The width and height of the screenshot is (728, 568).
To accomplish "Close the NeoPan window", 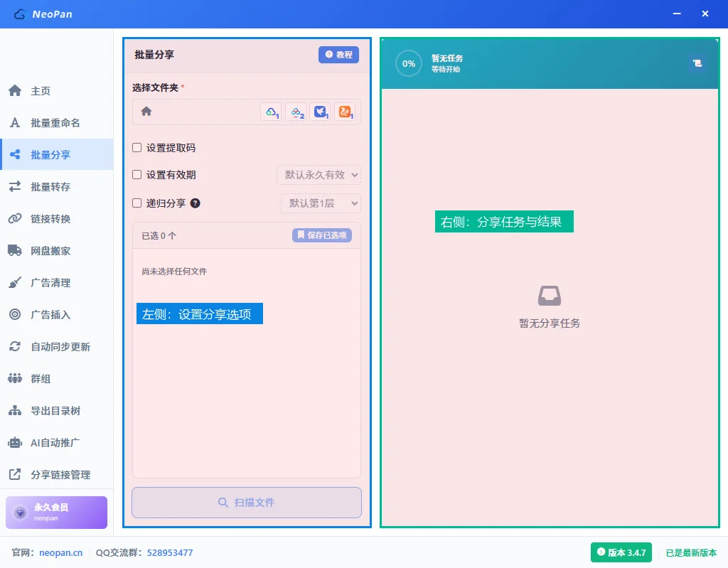I will pos(705,14).
